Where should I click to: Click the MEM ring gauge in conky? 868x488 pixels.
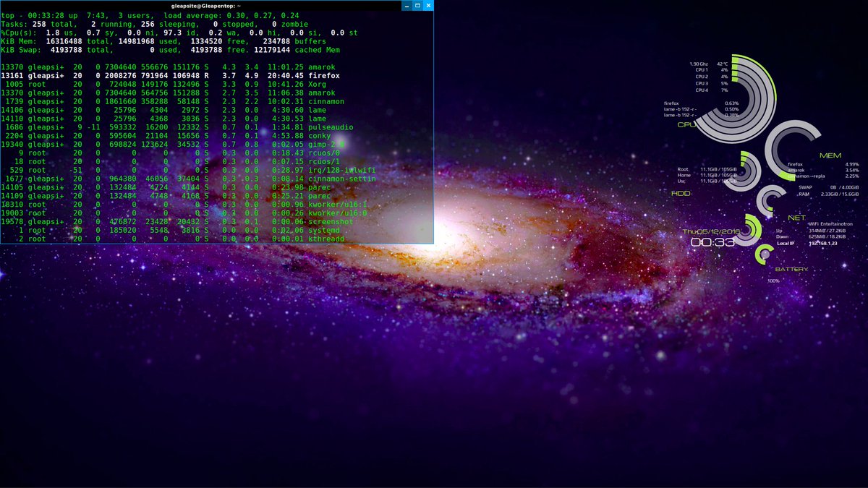[793, 150]
